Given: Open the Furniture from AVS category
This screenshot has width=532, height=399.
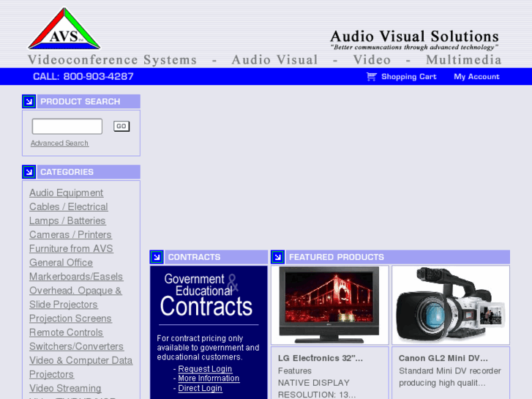Looking at the screenshot, I should pos(71,248).
